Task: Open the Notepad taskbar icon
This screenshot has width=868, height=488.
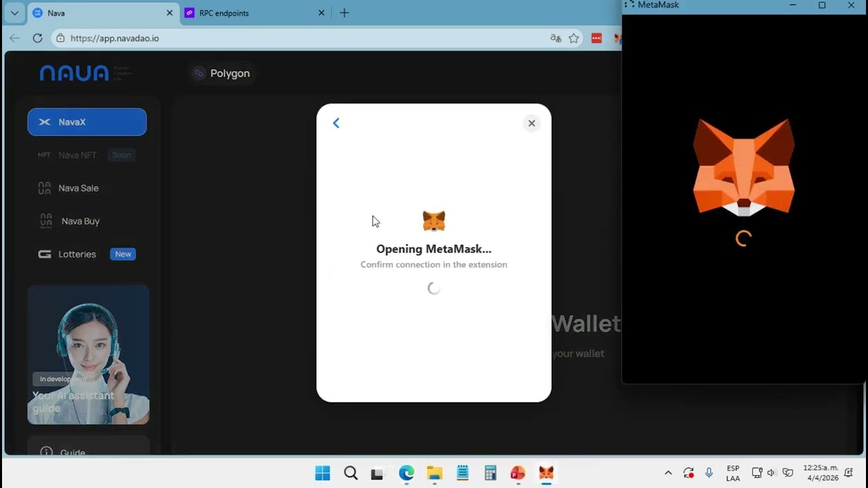Action: click(x=462, y=473)
